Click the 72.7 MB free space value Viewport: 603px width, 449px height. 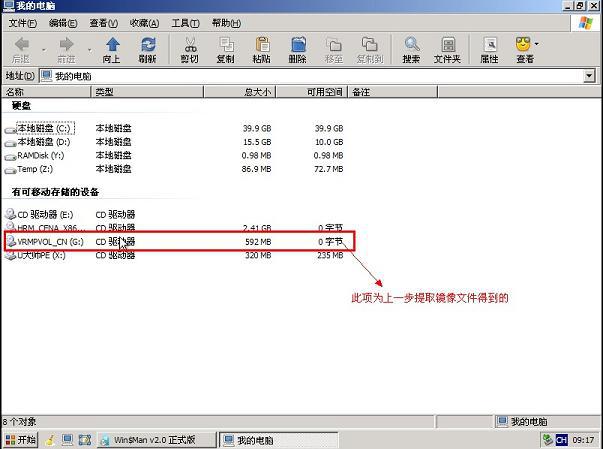[x=328, y=169]
